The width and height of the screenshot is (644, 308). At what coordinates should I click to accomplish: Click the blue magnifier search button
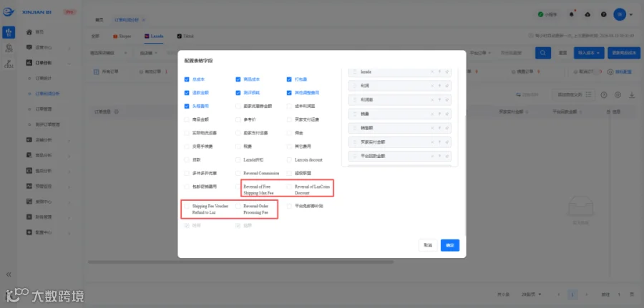[543, 53]
